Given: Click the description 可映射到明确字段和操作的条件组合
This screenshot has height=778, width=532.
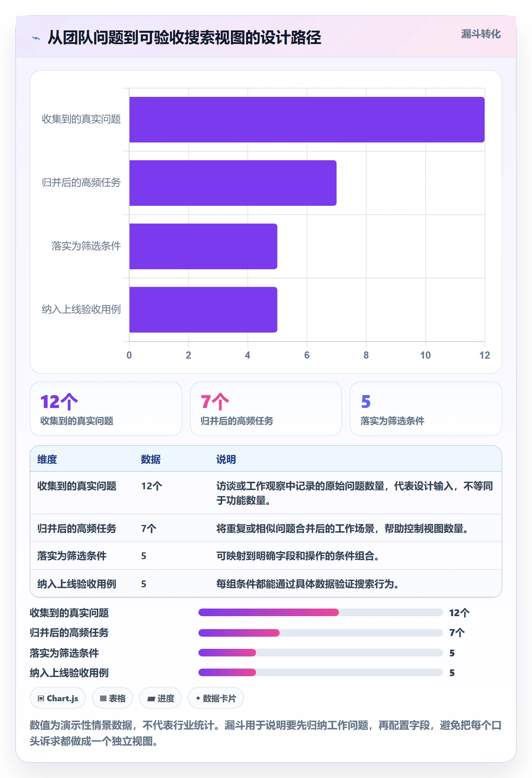Looking at the screenshot, I should 298,556.
